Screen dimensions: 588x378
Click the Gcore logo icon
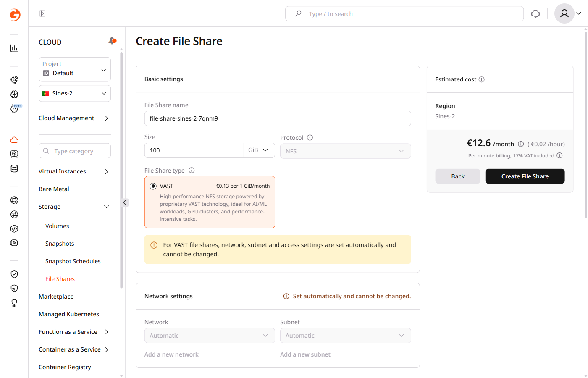coord(15,15)
